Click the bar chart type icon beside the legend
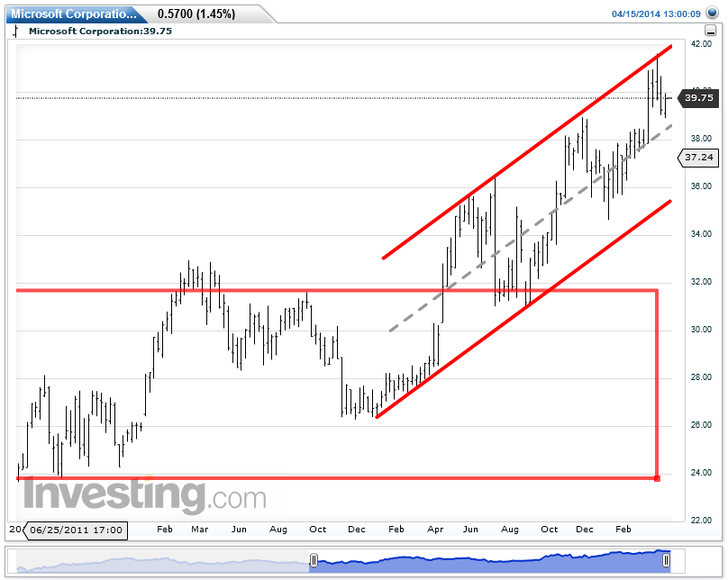The image size is (728, 580). click(16, 32)
